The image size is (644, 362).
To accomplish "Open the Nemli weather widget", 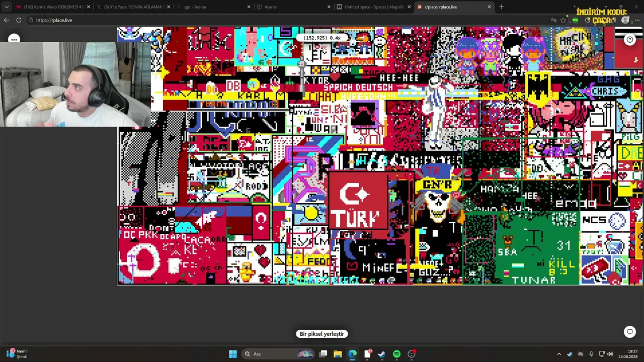I will (x=18, y=354).
